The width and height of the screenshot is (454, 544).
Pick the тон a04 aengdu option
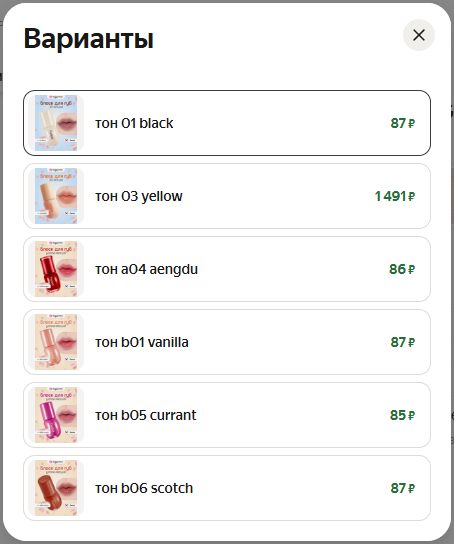[227, 269]
